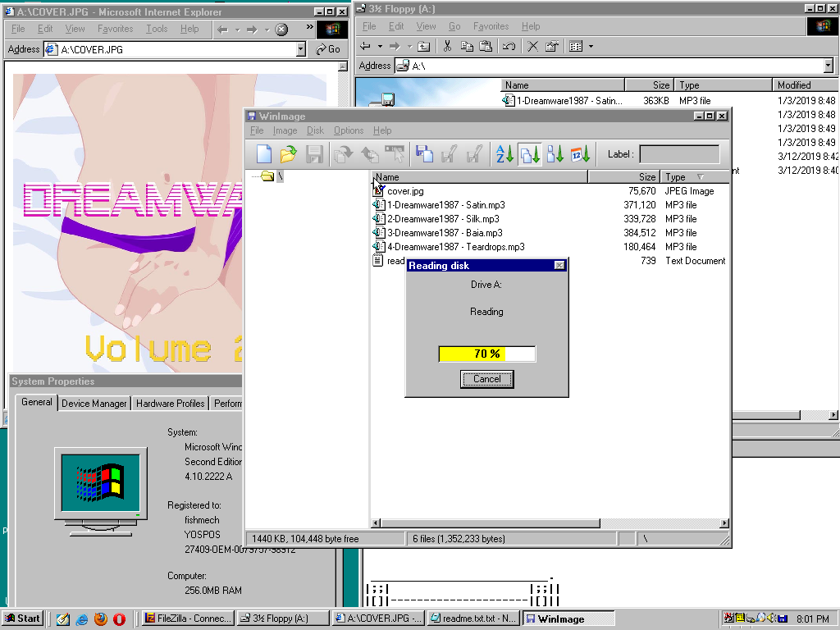840x630 pixels.
Task: Click the New image icon in WinImage
Action: point(263,153)
